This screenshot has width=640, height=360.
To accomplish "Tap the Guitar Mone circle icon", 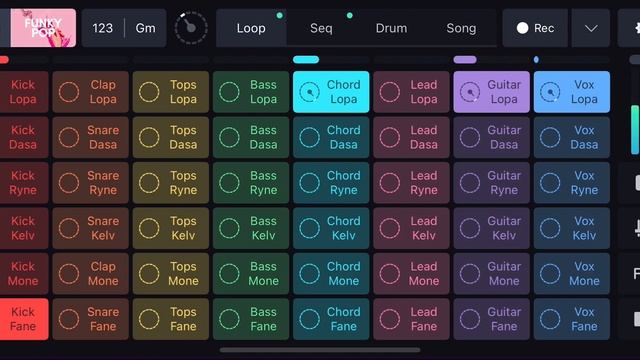I will (x=470, y=273).
